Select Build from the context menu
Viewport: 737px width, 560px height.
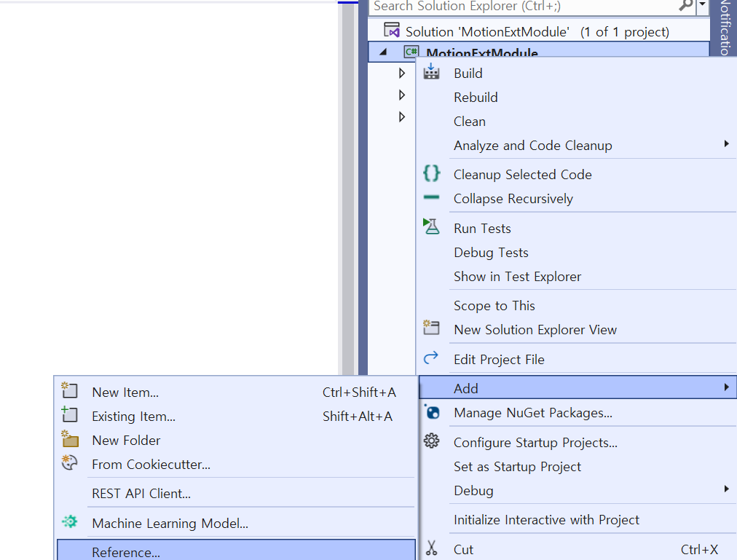click(x=578, y=74)
